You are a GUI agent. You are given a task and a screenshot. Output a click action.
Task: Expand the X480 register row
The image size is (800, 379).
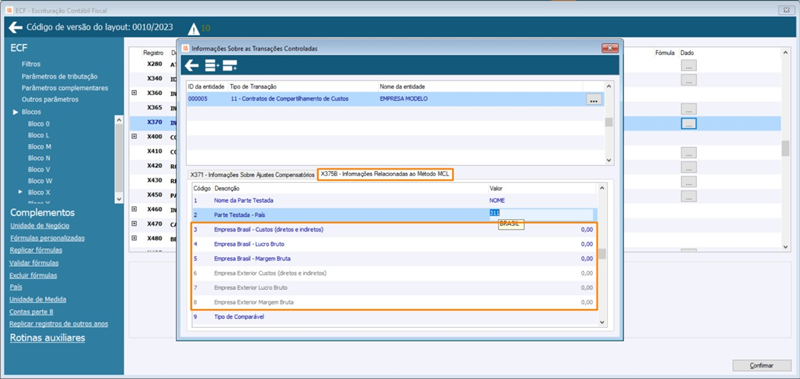coord(134,238)
